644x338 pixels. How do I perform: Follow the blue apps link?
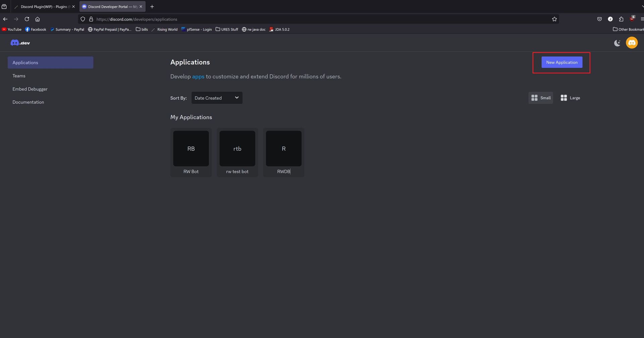pyautogui.click(x=198, y=77)
